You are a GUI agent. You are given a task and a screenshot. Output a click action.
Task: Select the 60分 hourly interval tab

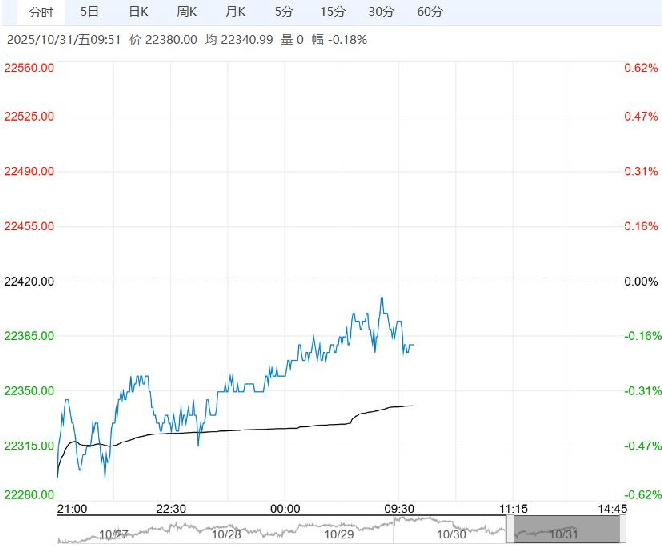point(430,12)
